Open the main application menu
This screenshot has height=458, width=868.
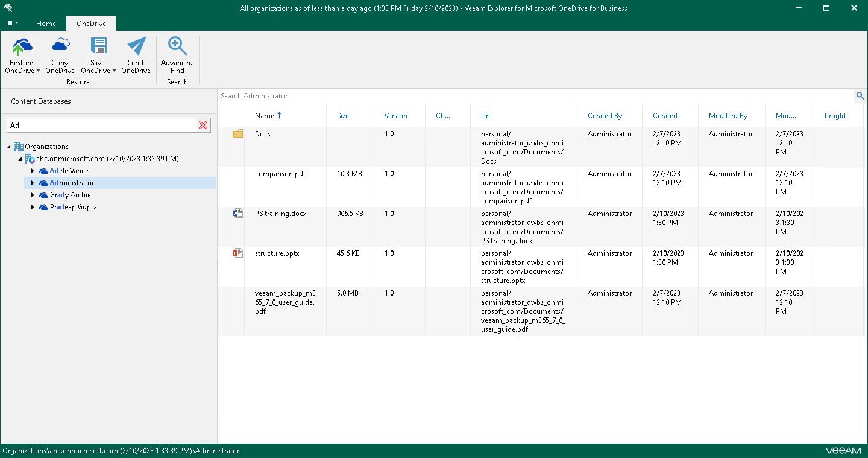tap(13, 23)
